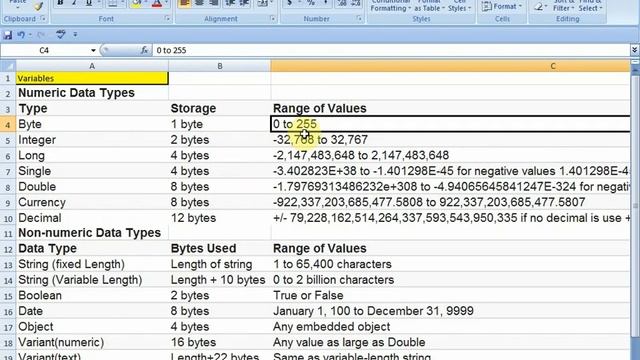Open the Conditional Formatting dropdown
Screen dimensions: 640x360
tap(390, 6)
